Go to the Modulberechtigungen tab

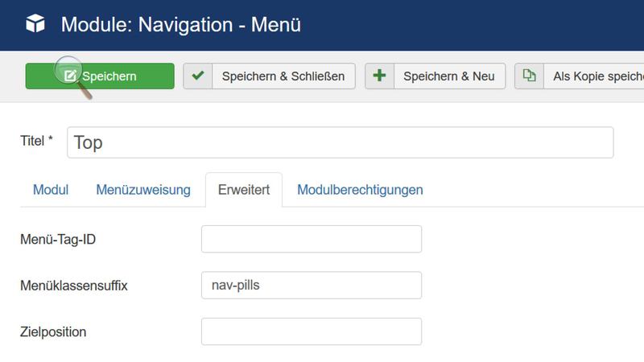pyautogui.click(x=360, y=190)
